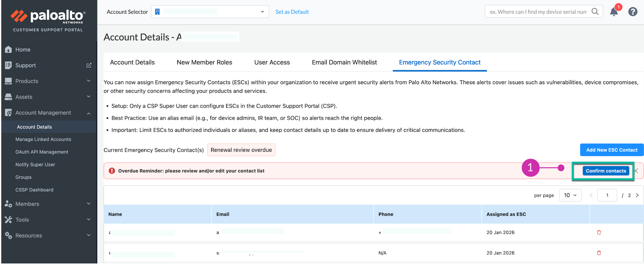Expand the Tools sidebar section
The width and height of the screenshot is (644, 265).
pos(89,219)
